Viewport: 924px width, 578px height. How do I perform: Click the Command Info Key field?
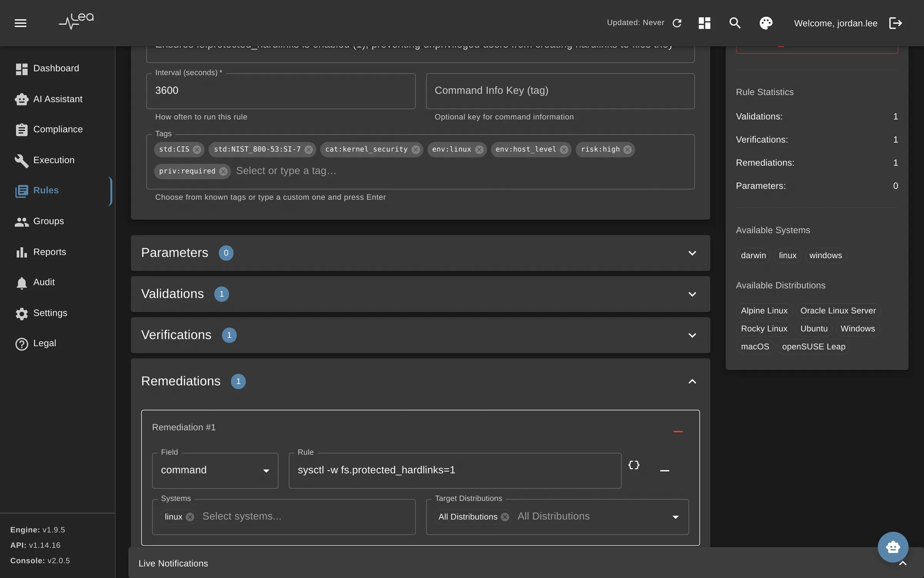[x=560, y=91]
